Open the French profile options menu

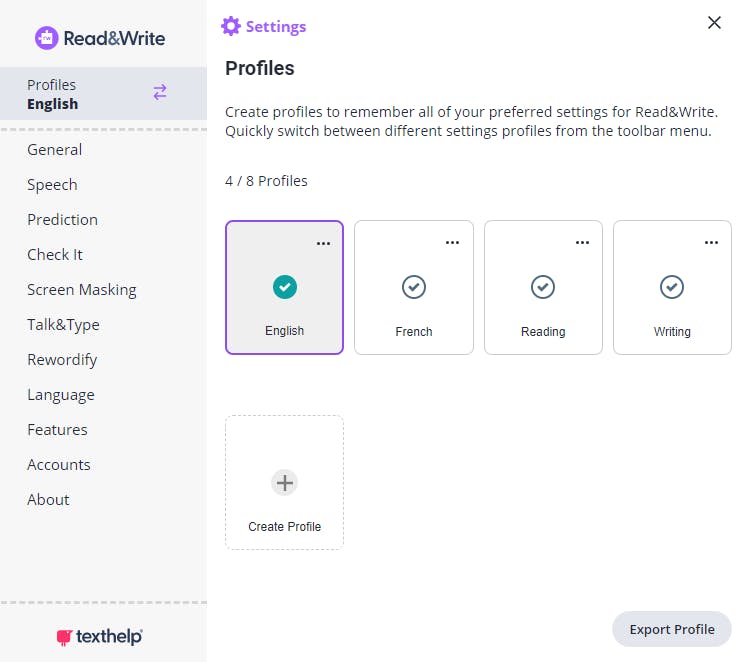[452, 243]
